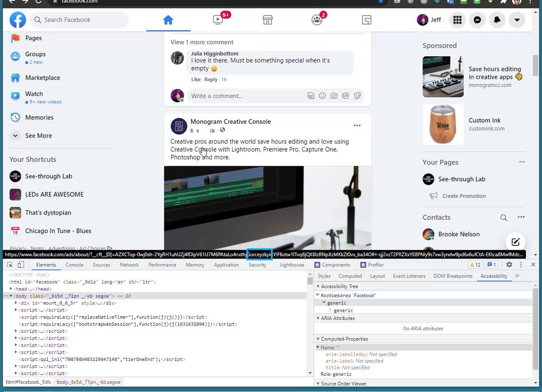Open Jeff's profile
The width and height of the screenshot is (542, 392).
click(x=429, y=20)
